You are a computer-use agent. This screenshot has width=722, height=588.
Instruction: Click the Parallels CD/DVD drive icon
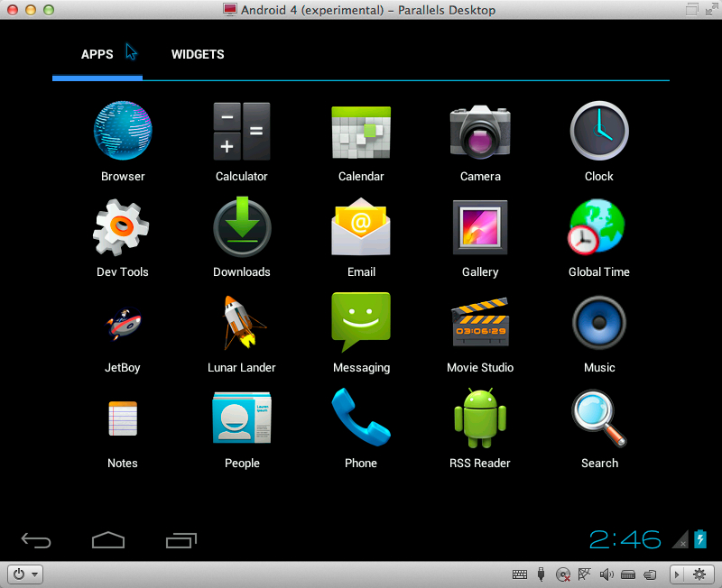click(x=562, y=574)
